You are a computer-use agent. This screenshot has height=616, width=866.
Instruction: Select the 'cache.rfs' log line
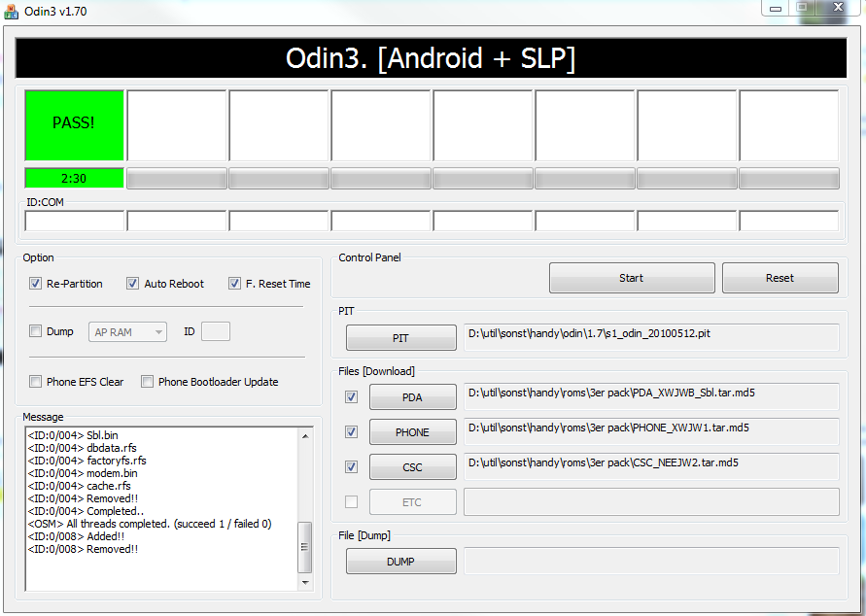click(79, 486)
